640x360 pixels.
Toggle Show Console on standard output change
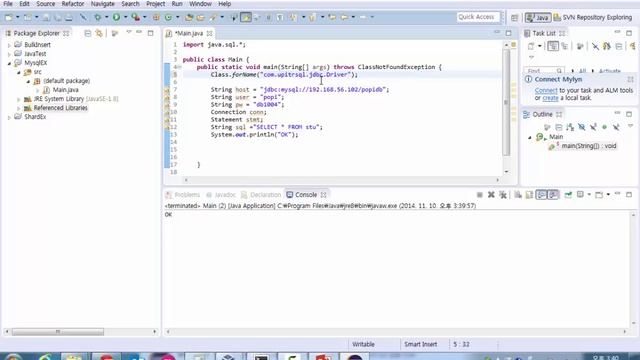(541, 195)
